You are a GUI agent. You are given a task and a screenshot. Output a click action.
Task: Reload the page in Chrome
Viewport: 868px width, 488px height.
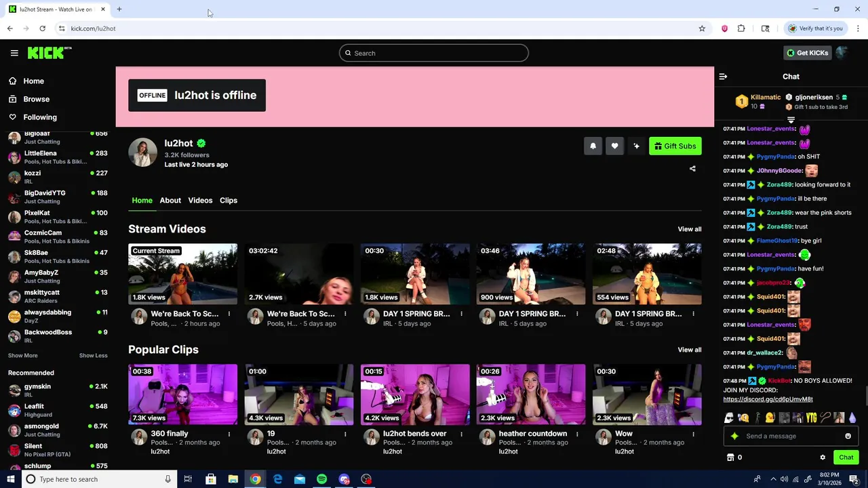[x=42, y=28]
